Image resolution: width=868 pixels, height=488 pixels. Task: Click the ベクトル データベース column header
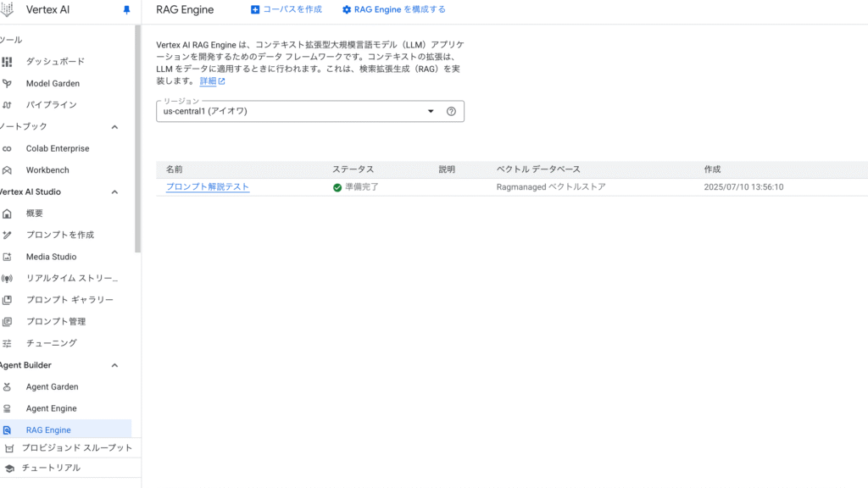point(538,169)
